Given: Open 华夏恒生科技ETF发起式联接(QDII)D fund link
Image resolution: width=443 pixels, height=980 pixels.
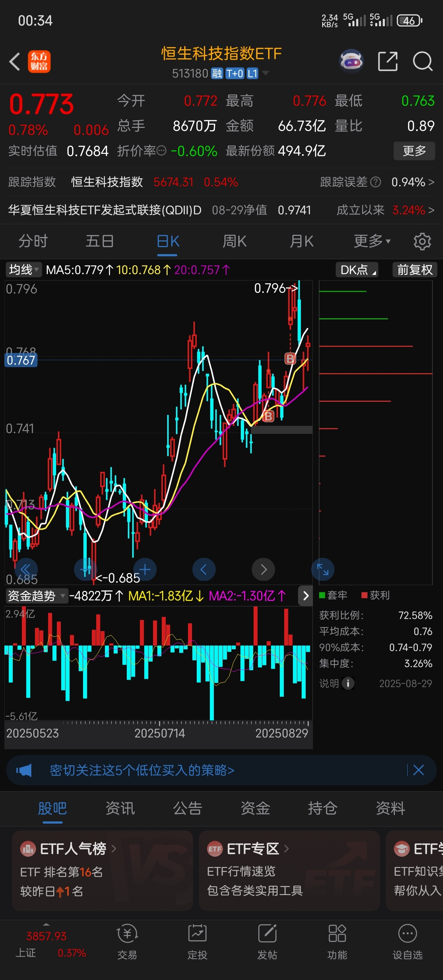Looking at the screenshot, I should (105, 210).
